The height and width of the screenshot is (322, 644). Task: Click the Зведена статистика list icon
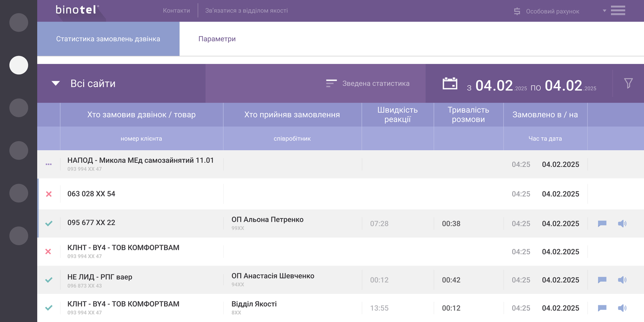tap(331, 83)
